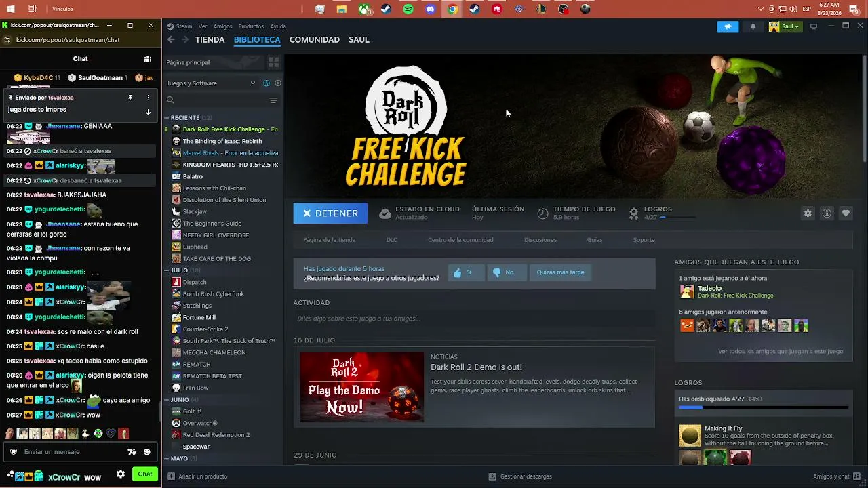Go to the TIENDA tab

210,39
